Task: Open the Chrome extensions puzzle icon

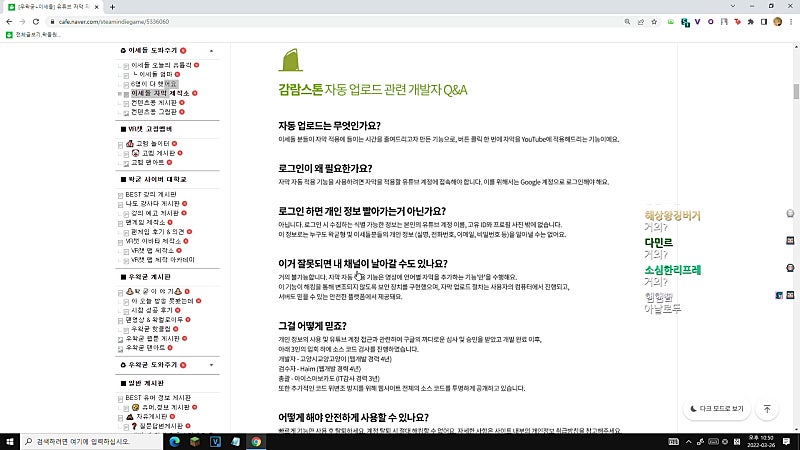Action: click(751, 22)
